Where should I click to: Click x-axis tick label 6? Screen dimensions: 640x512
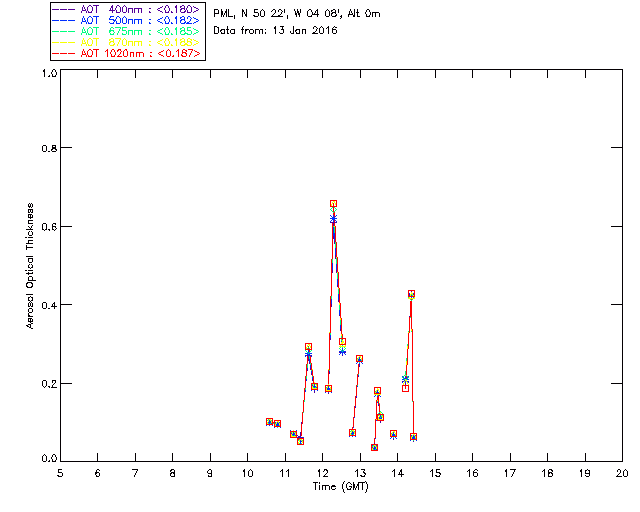[x=98, y=473]
